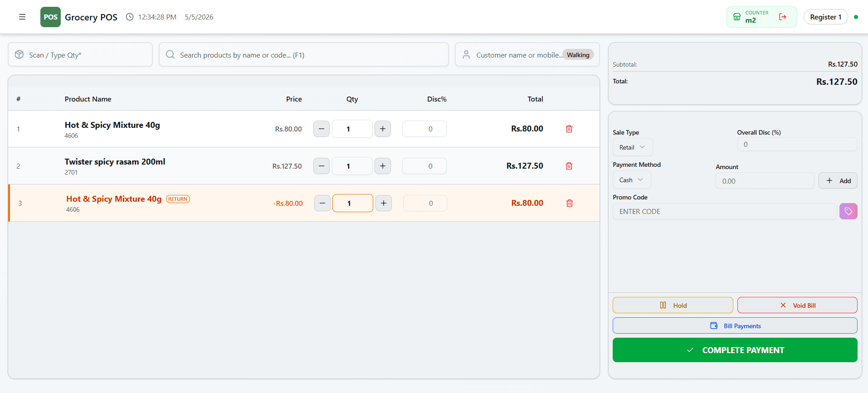Screen dimensions: 868x393
Task: Open Bill Payments
Action: 735,325
